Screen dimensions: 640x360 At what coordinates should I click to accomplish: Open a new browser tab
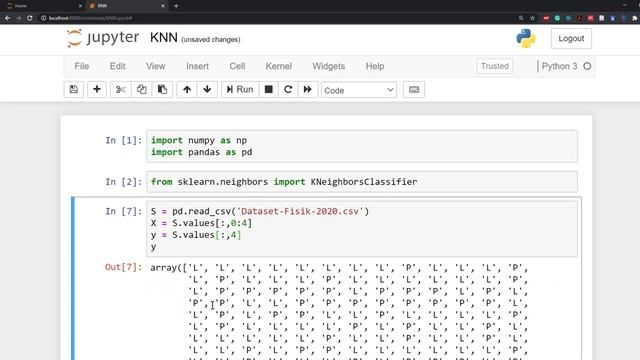[176, 6]
